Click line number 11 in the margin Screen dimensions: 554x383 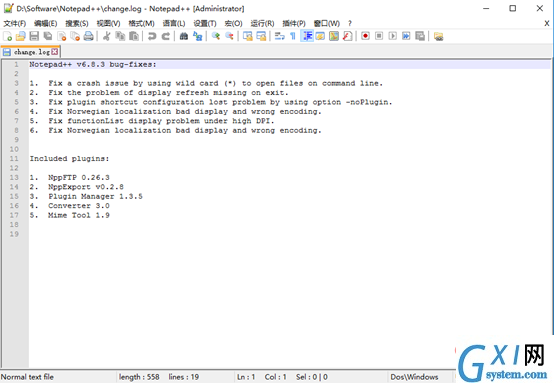click(x=14, y=159)
